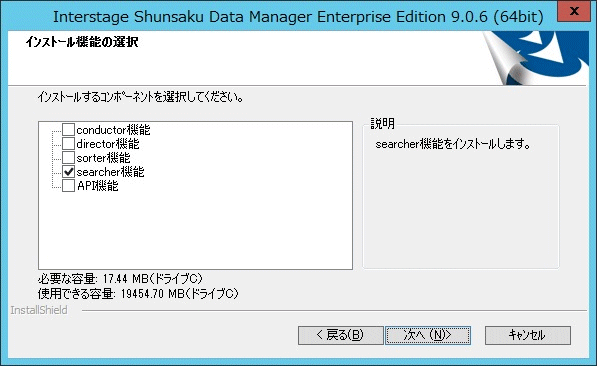Tick the sorter機能 checkbox
The height and width of the screenshot is (366, 597).
click(x=68, y=158)
